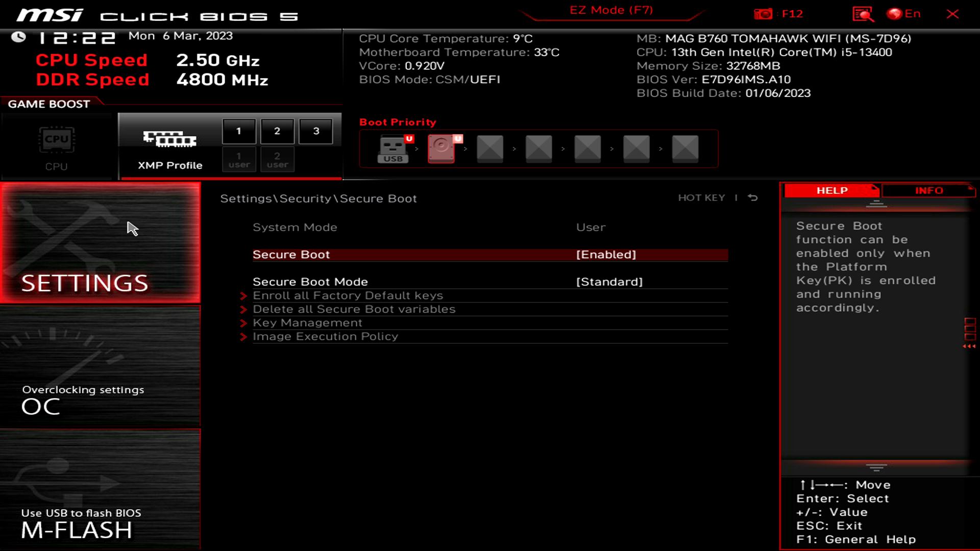
Task: Click XMP Profile slot 2
Action: (277, 130)
